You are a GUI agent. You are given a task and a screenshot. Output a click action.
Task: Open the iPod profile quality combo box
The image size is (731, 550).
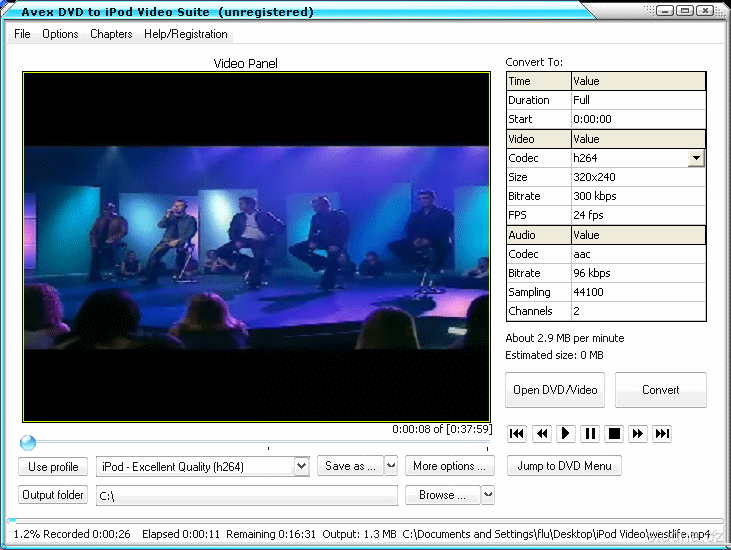coord(301,466)
